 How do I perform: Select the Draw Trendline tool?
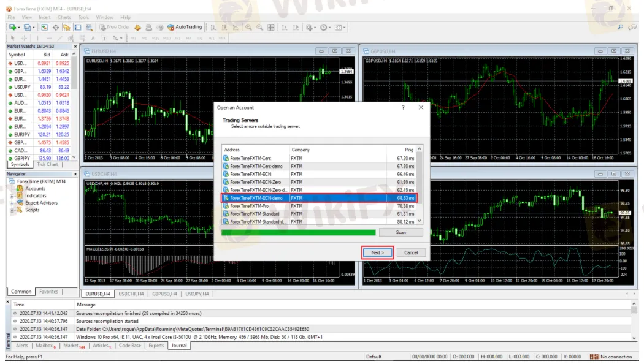pyautogui.click(x=59, y=38)
